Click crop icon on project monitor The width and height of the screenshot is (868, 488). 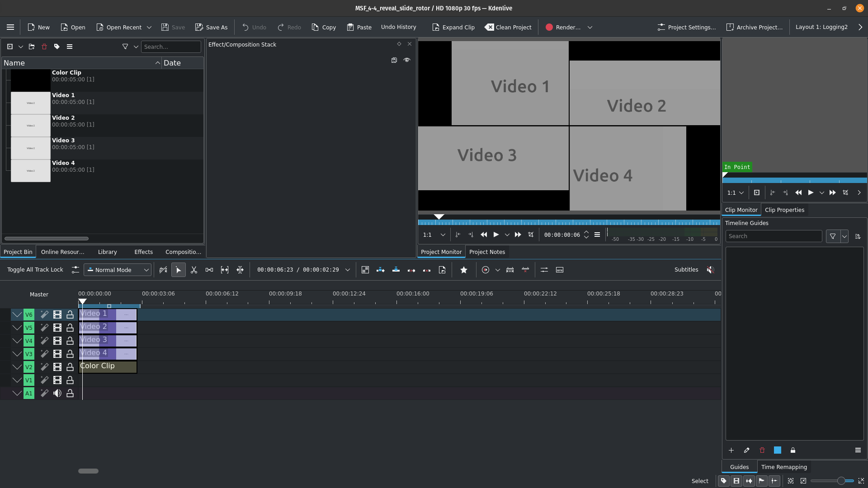point(531,235)
